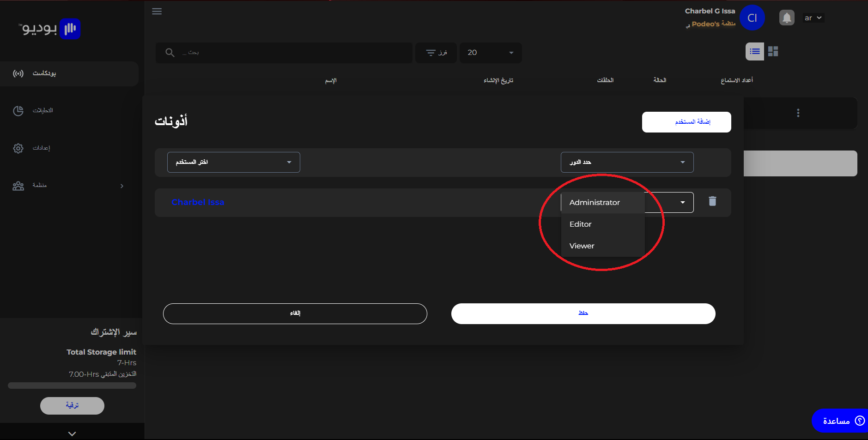Click the podcasts broadcast icon in sidebar

tap(18, 73)
